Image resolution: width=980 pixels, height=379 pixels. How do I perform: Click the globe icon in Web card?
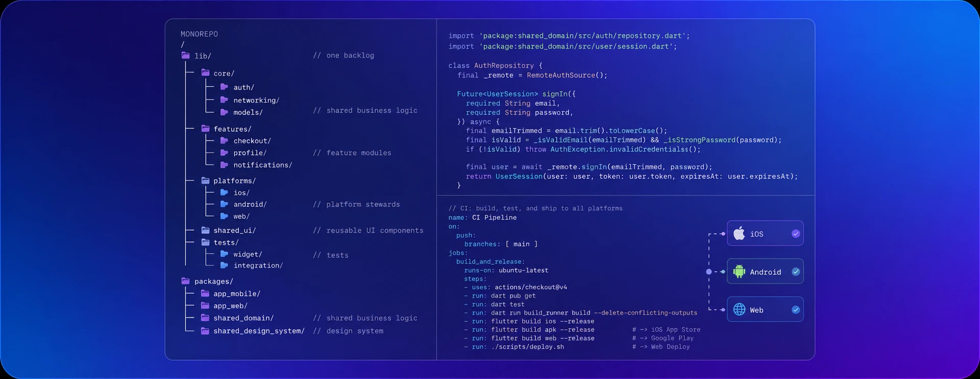tap(739, 310)
